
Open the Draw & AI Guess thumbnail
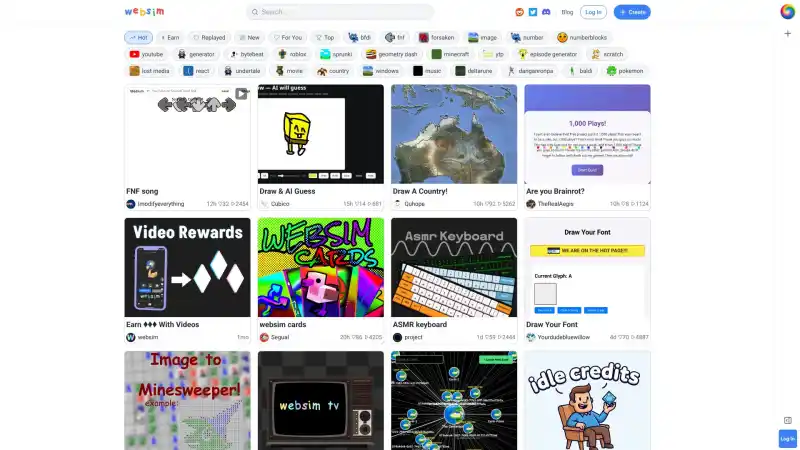(320, 134)
